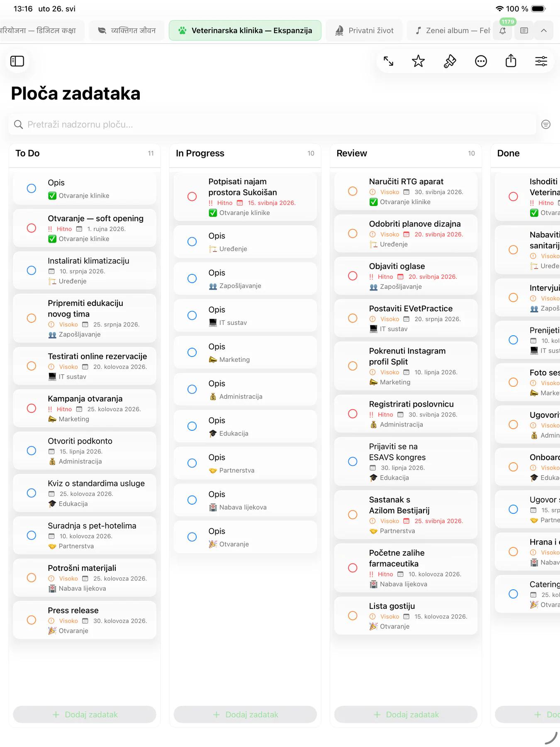Viewport: 560px width, 747px height.
Task: Collapse the tab bar with chevron
Action: [544, 30]
